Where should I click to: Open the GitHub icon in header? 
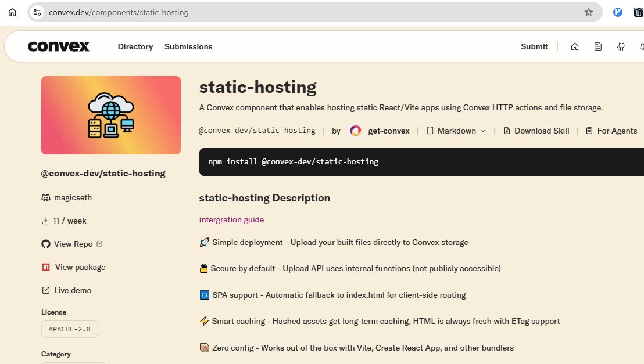coord(621,47)
